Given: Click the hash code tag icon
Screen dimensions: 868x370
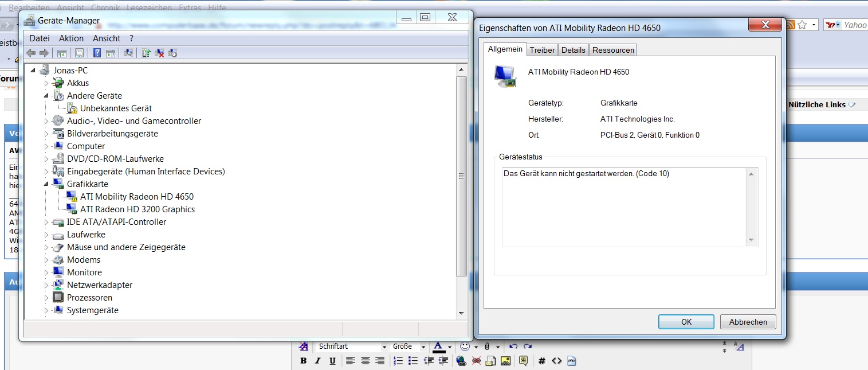Looking at the screenshot, I should [x=541, y=361].
